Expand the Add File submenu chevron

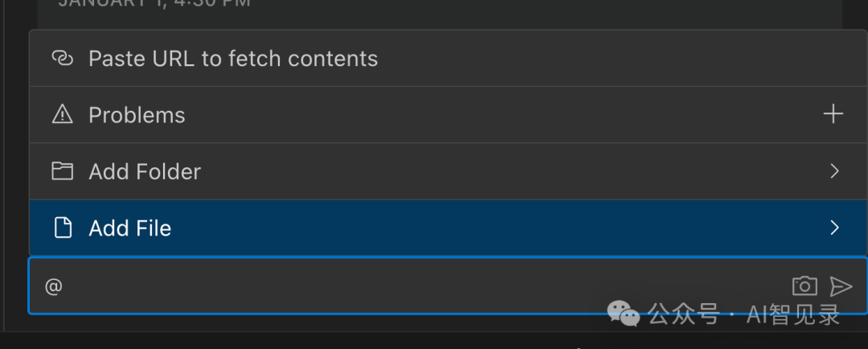835,228
